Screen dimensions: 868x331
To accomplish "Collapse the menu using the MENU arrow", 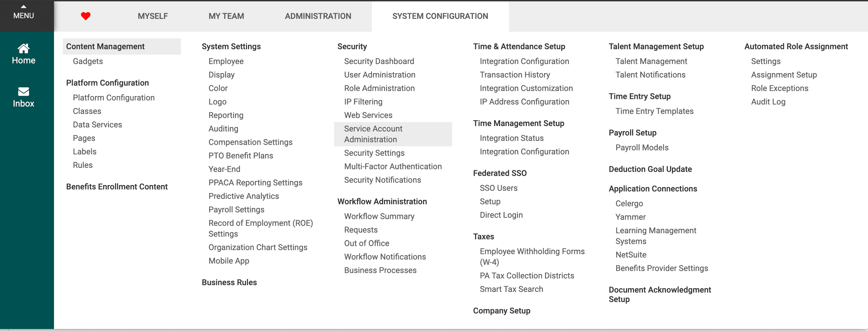I will pos(23,10).
